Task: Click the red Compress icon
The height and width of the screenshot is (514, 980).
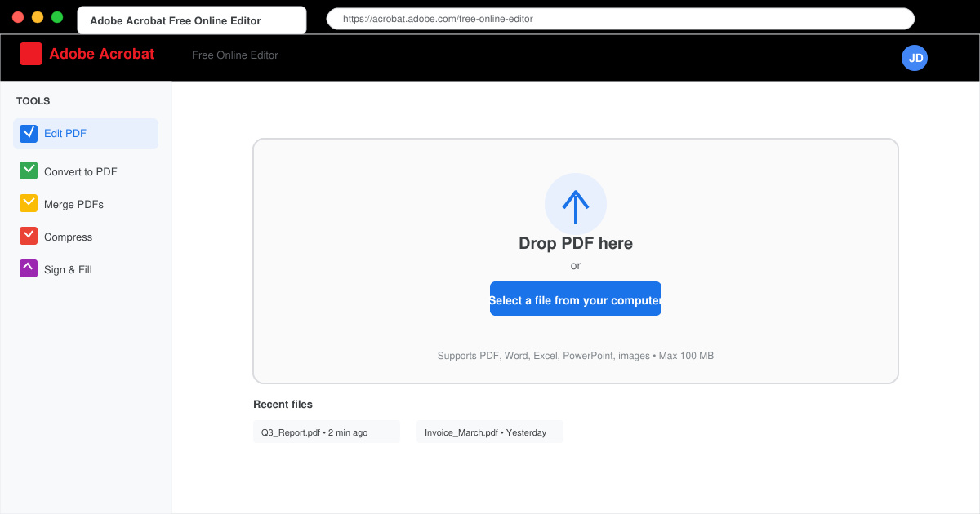Action: (29, 236)
